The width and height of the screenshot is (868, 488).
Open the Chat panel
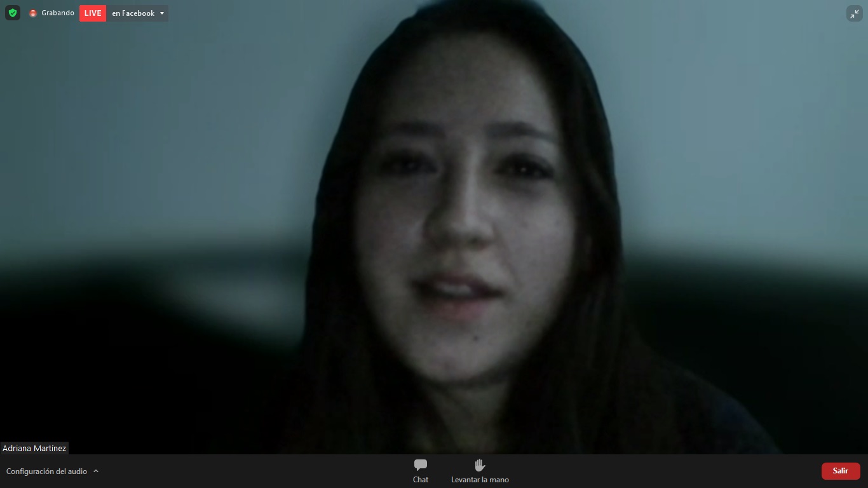click(x=421, y=471)
